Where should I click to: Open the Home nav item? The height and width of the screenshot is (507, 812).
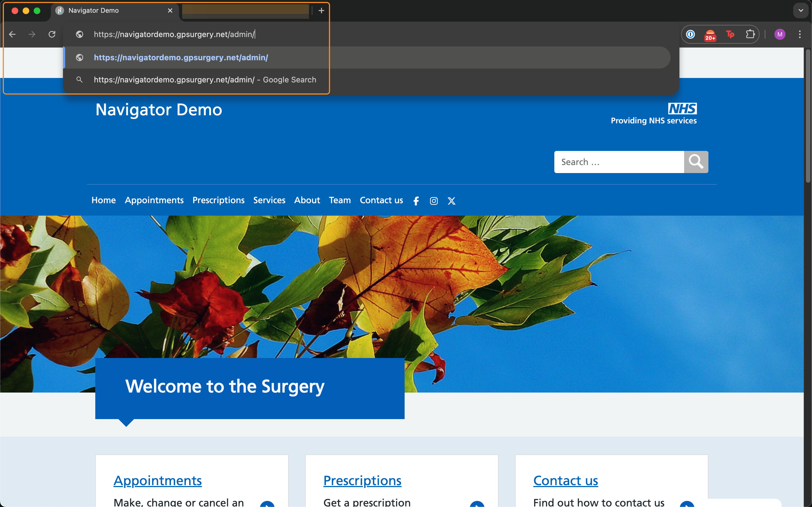click(x=104, y=200)
